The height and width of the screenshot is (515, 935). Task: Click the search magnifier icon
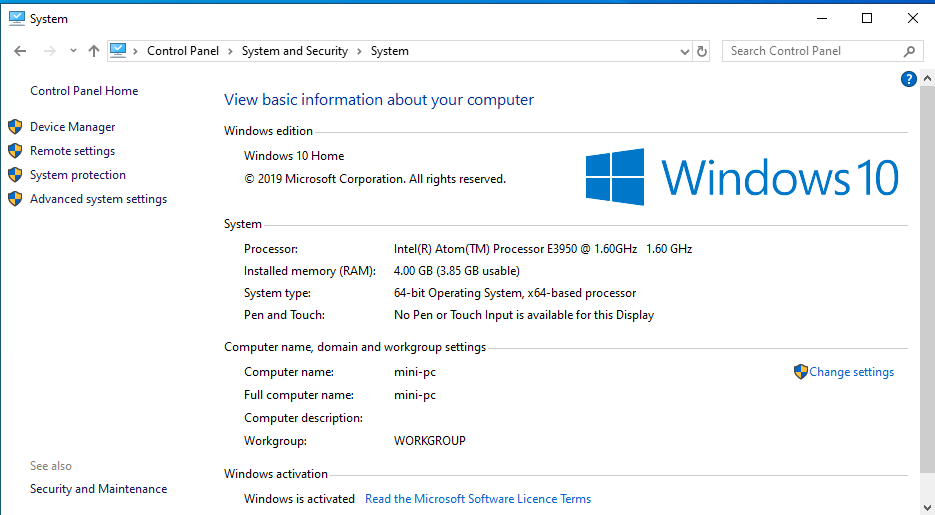(909, 51)
